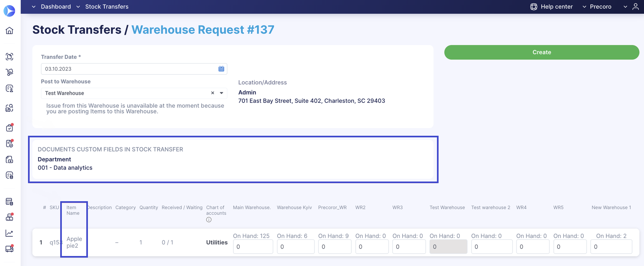This screenshot has height=266, width=644.
Task: Click the Precoro logo in sidebar
Action: click(9, 11)
